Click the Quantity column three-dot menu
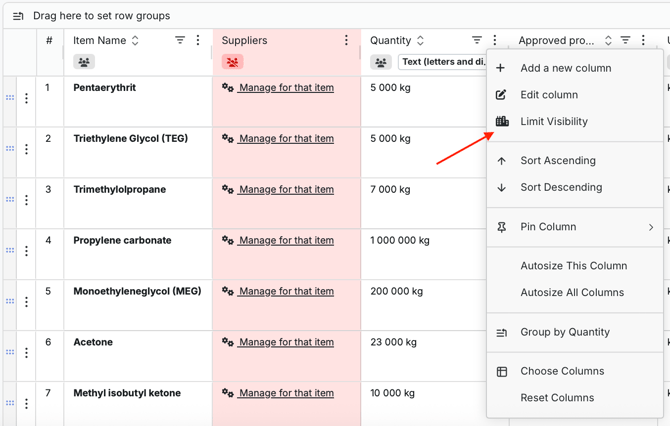 click(495, 40)
